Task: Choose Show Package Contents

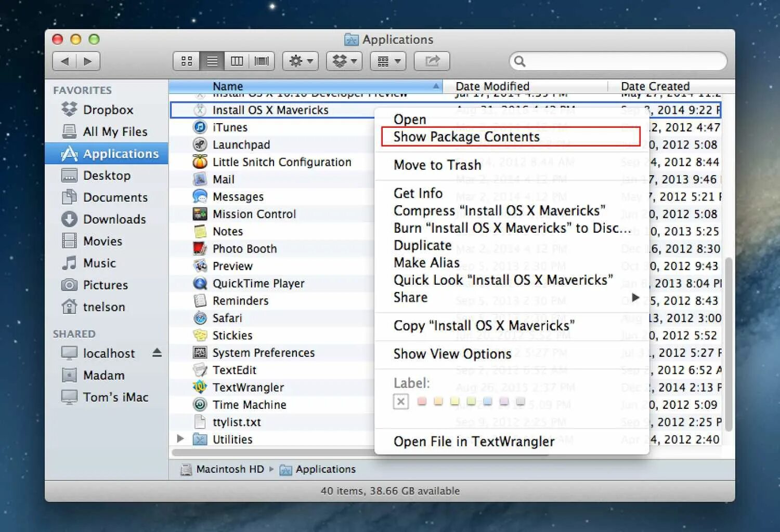Action: [x=512, y=137]
